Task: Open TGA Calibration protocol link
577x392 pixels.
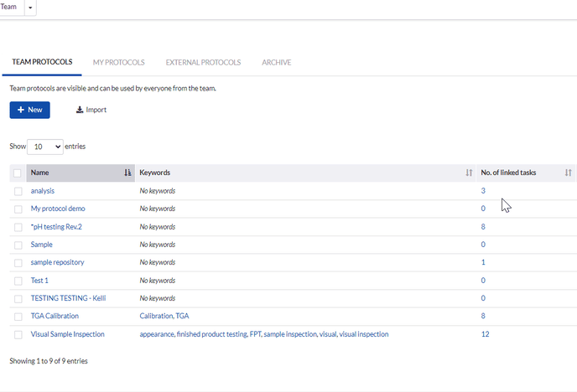Action: pos(55,316)
